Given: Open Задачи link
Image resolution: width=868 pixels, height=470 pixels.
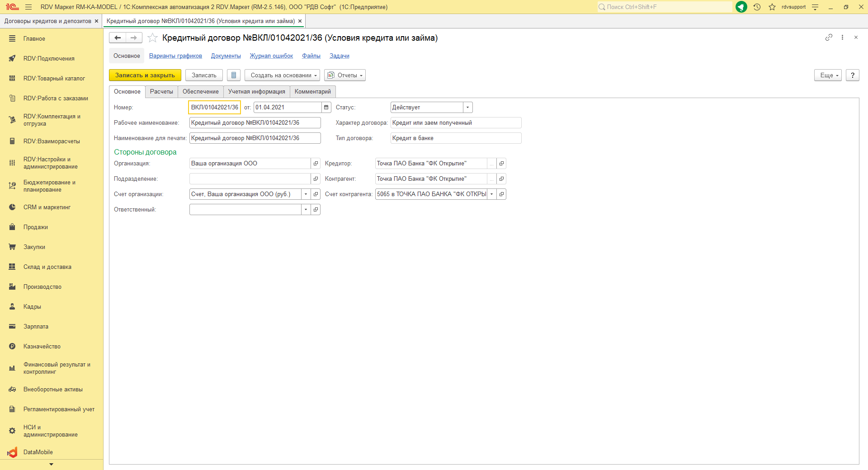Looking at the screenshot, I should click(x=340, y=56).
